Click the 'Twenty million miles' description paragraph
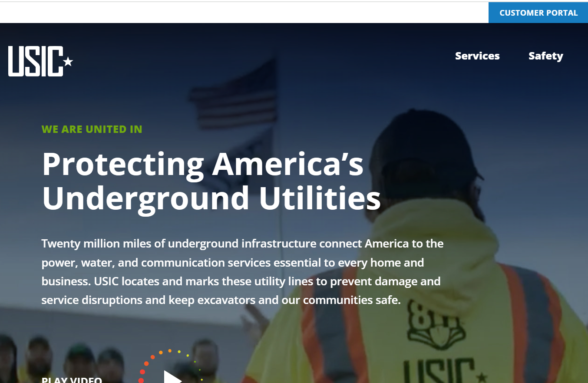The image size is (588, 383). [242, 271]
